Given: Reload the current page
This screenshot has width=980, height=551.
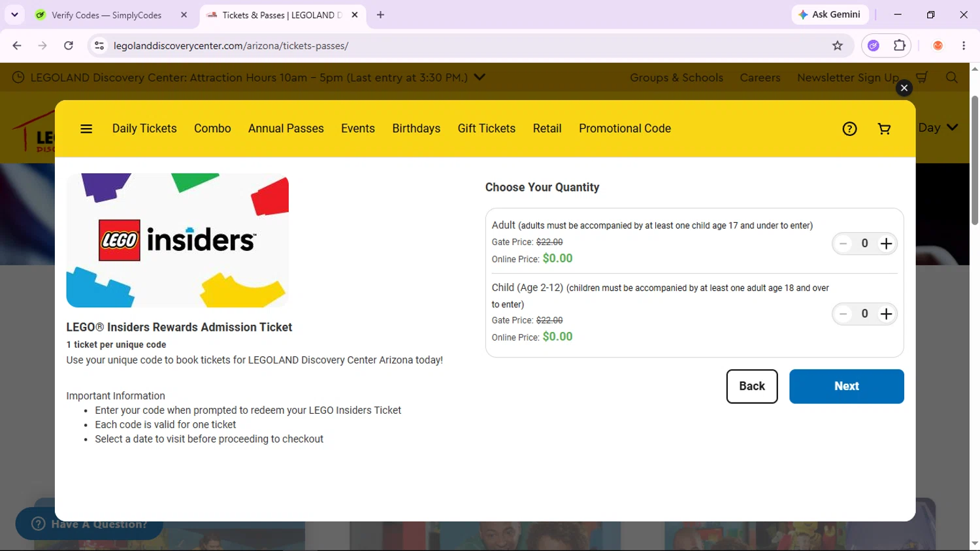Looking at the screenshot, I should coord(69,46).
